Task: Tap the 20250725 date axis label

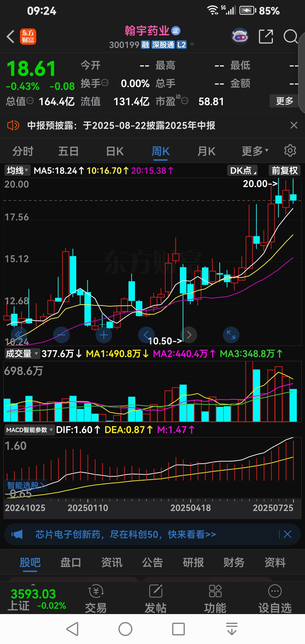Action: coord(273,508)
